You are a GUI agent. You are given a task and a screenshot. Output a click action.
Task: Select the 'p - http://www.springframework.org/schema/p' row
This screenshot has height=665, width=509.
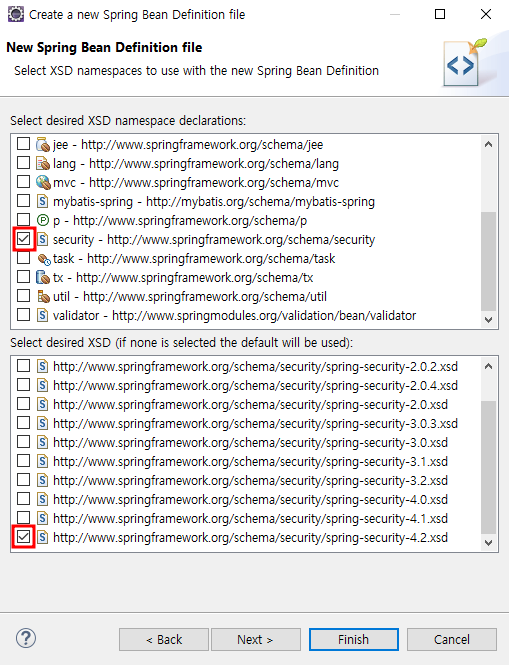click(x=180, y=221)
